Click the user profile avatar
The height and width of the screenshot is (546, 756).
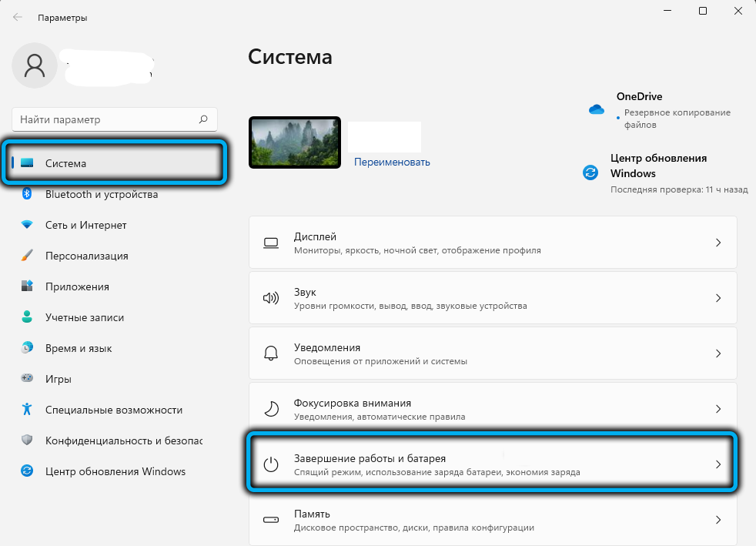pos(35,66)
